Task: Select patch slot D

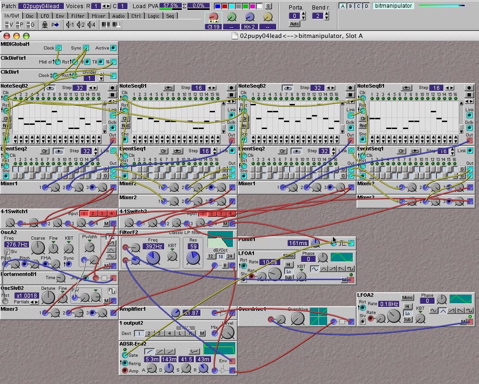Action: click(x=366, y=6)
